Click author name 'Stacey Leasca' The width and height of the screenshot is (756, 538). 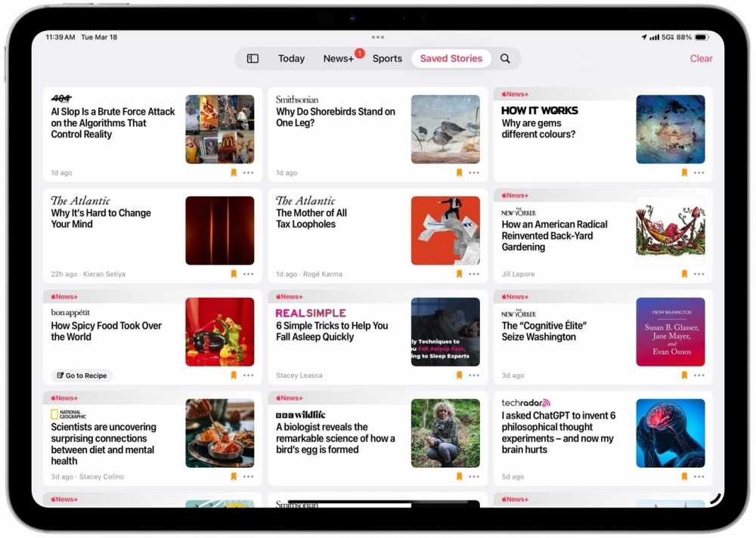[299, 375]
